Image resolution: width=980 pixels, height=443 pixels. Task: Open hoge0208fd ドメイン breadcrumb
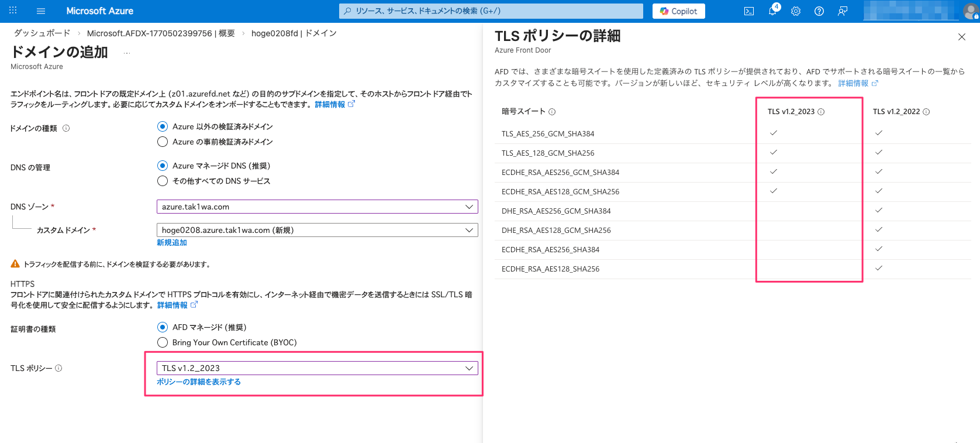[x=294, y=33]
